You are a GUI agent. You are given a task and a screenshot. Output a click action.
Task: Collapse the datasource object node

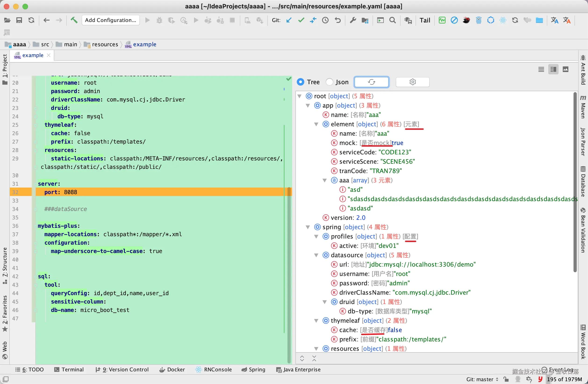coord(316,255)
